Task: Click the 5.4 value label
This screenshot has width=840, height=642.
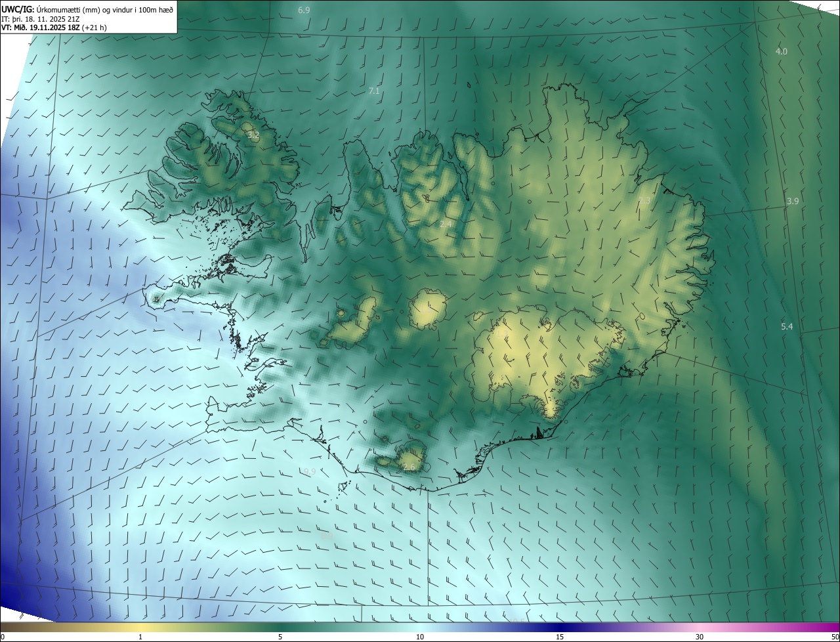Action: 787,326
